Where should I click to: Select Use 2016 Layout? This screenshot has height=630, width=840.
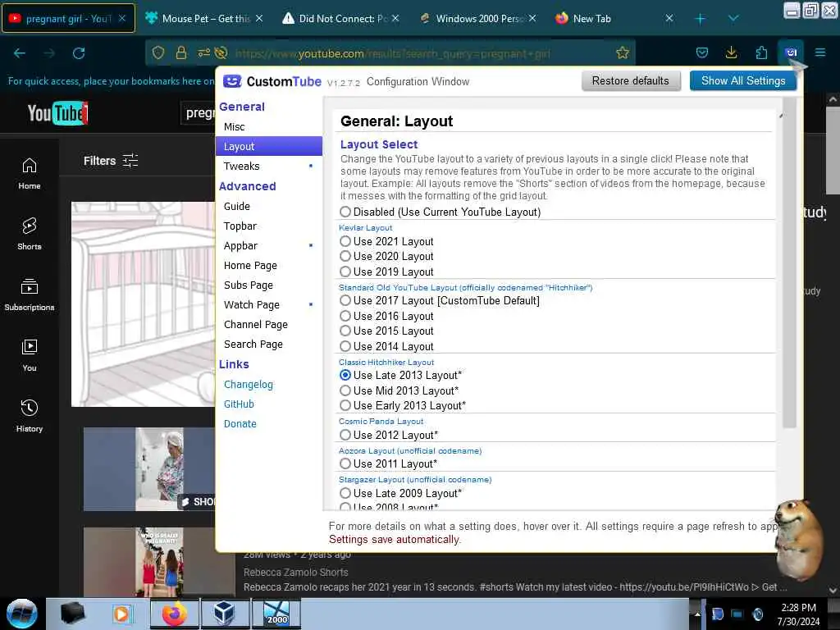[345, 316]
